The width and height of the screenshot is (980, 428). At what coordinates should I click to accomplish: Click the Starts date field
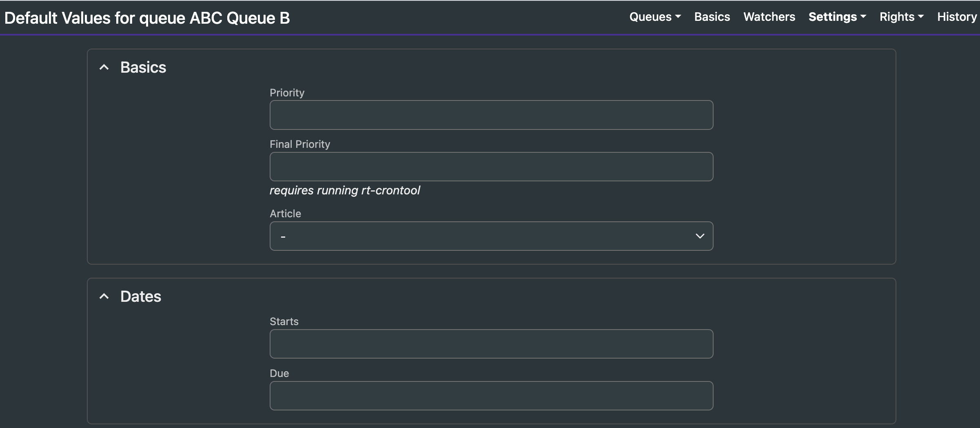(491, 344)
